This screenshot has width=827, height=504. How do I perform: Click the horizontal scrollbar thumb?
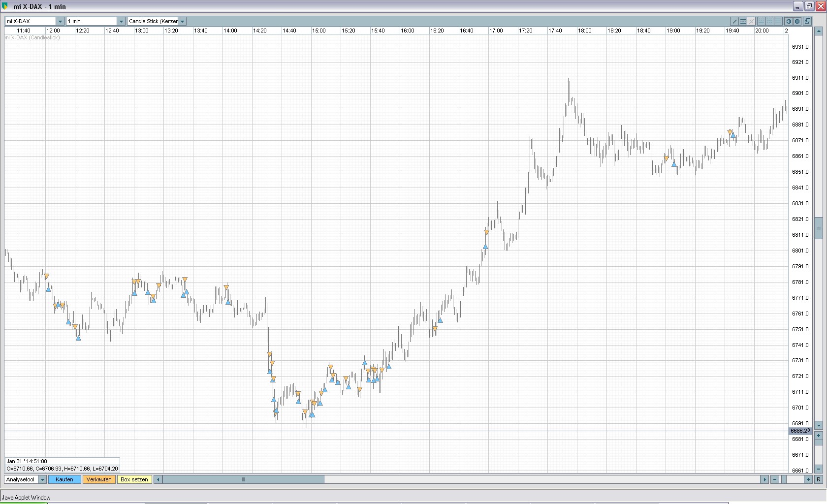tap(243, 479)
